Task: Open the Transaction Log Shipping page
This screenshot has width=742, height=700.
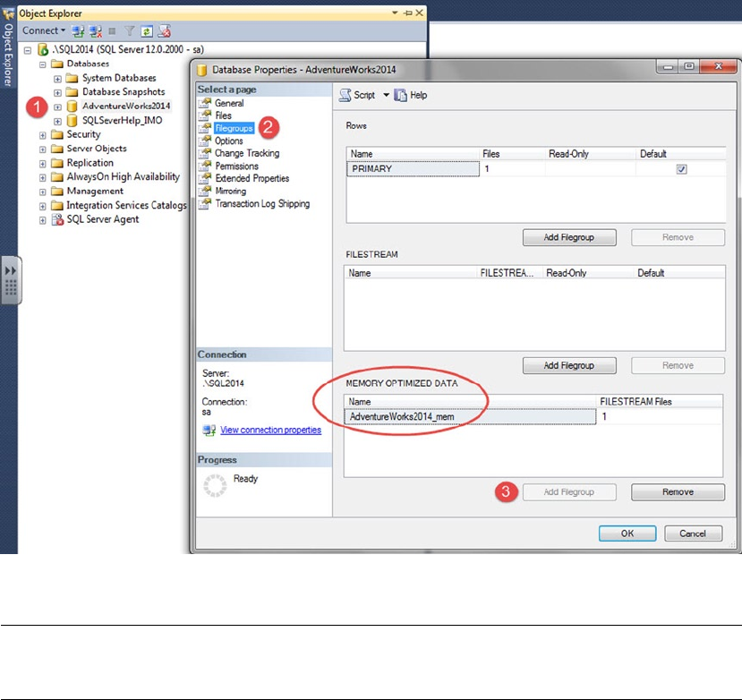Action: [x=262, y=203]
